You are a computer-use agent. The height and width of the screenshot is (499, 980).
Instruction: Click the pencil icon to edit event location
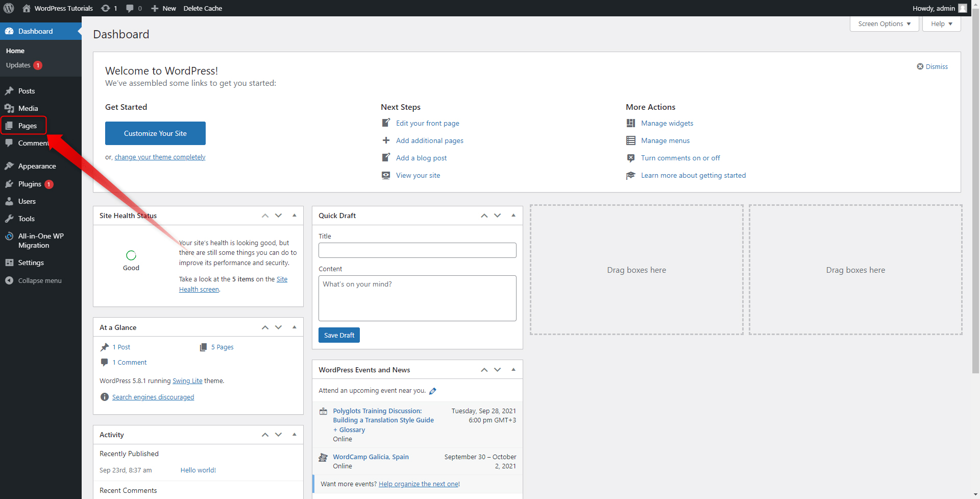coord(433,391)
